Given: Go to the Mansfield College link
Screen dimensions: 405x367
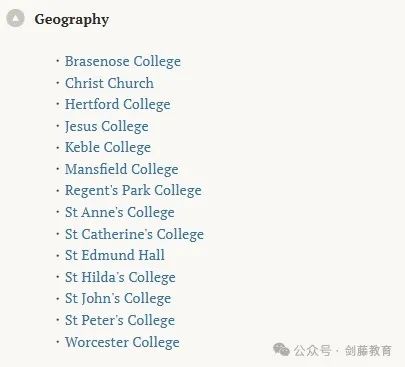Looking at the screenshot, I should click(x=121, y=169).
